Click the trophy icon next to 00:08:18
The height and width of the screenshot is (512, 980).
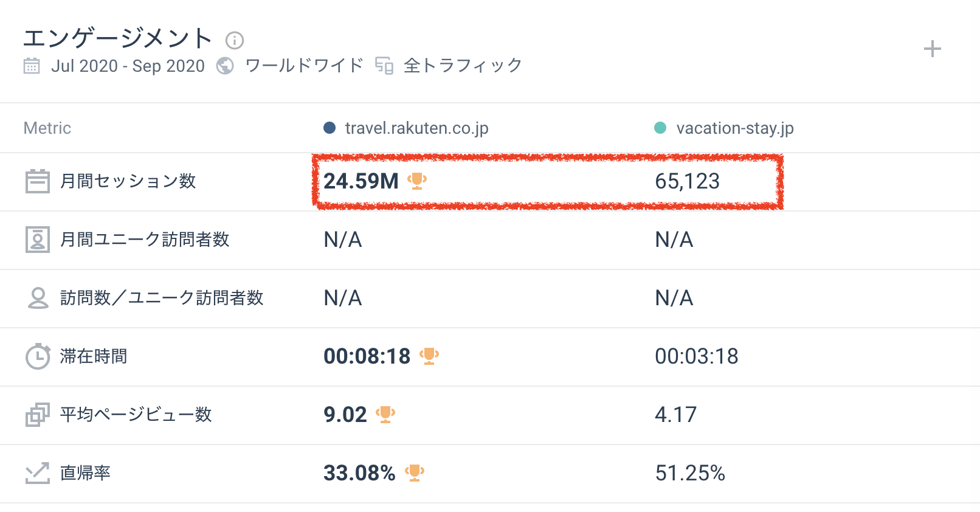429,356
